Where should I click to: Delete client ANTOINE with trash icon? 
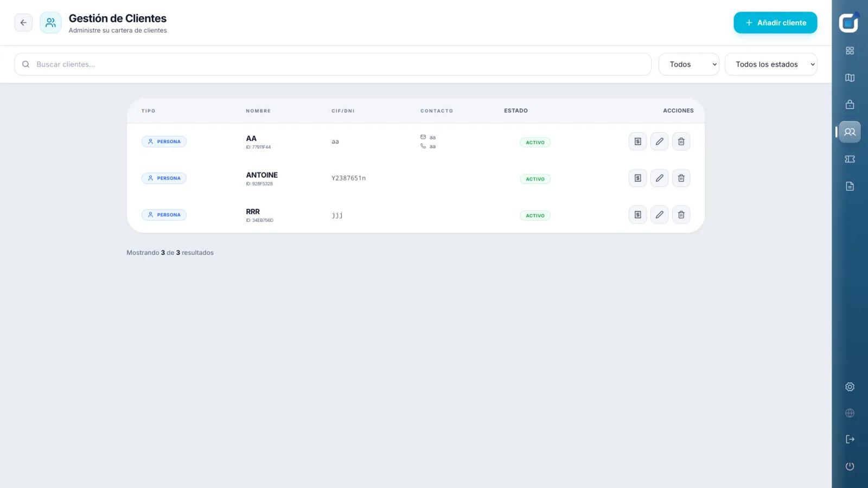(x=681, y=178)
